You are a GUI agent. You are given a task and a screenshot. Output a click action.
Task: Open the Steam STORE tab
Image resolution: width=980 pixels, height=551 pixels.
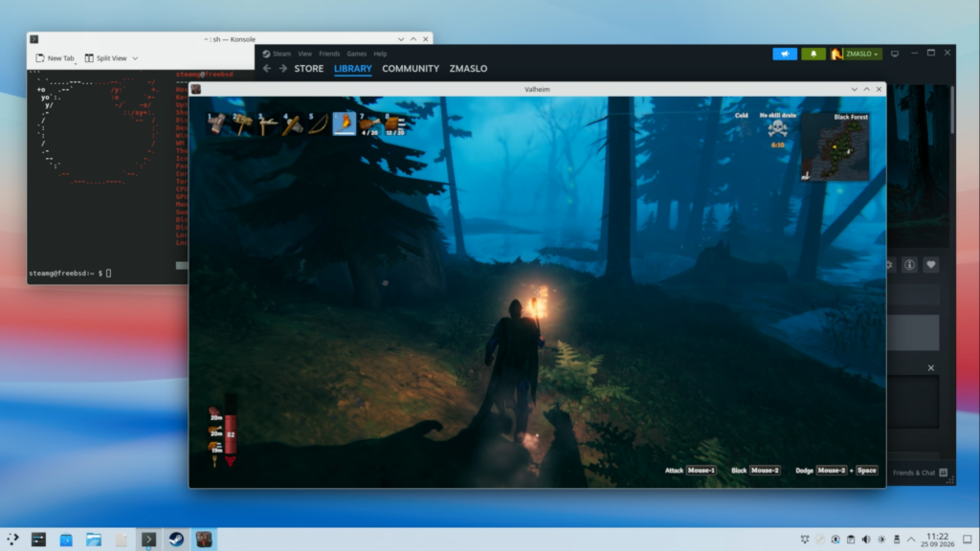click(309, 69)
